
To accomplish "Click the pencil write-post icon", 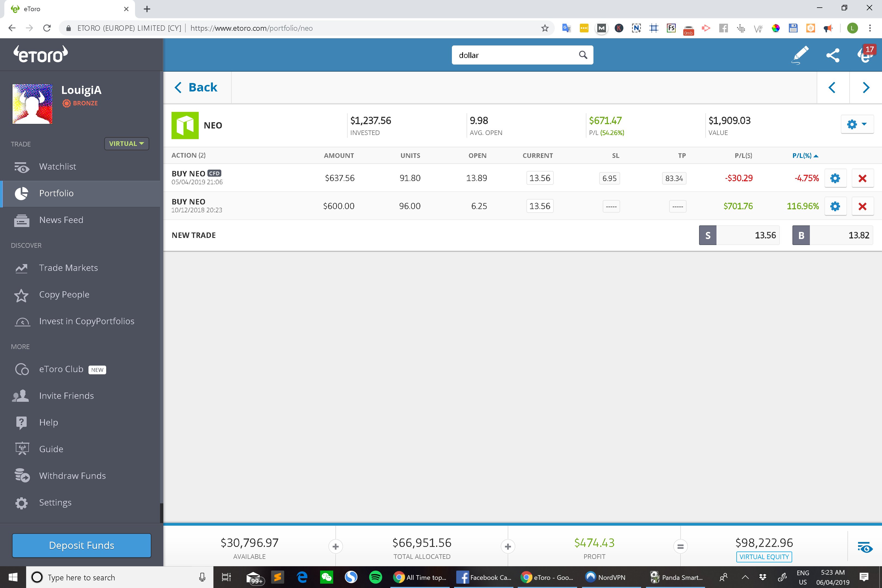I will 800,55.
